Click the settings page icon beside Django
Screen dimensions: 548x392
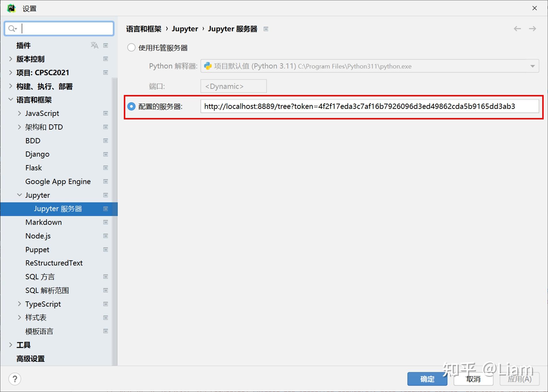point(105,154)
